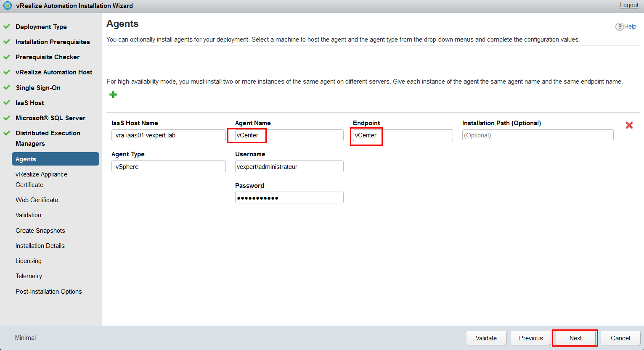Image resolution: width=644 pixels, height=350 pixels.
Task: Click the Next button
Action: pos(575,338)
